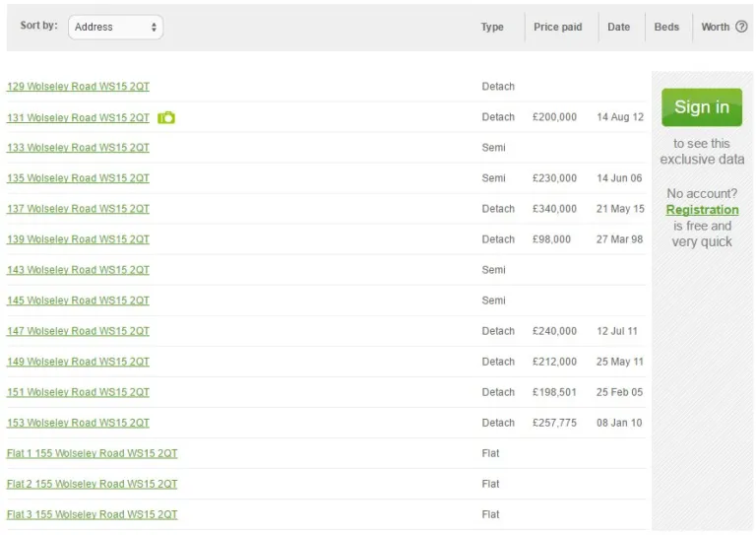Select the Price paid column header
Viewport: 756px width, 535px height.
pos(557,27)
